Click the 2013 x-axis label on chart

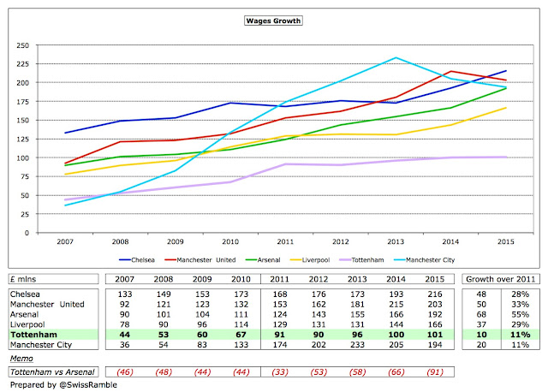[396, 241]
